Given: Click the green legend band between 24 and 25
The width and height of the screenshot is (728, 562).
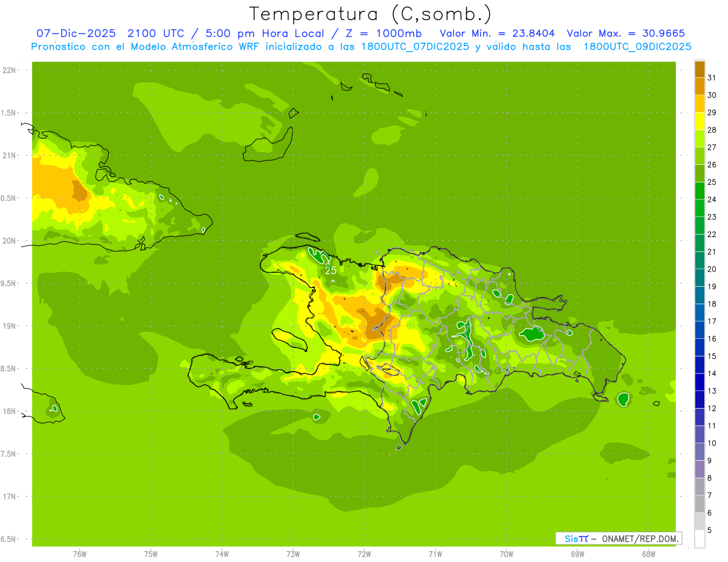Looking at the screenshot, I should (699, 191).
